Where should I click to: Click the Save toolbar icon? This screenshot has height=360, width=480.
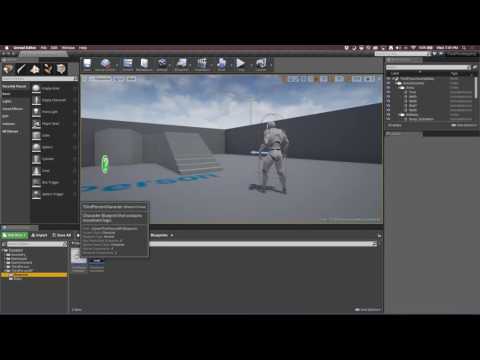point(87,64)
